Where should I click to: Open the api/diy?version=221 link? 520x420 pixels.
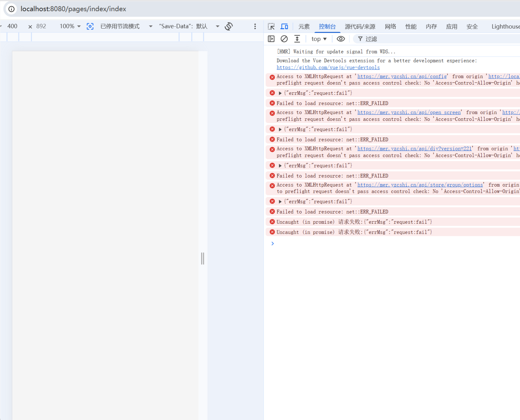[x=414, y=148]
